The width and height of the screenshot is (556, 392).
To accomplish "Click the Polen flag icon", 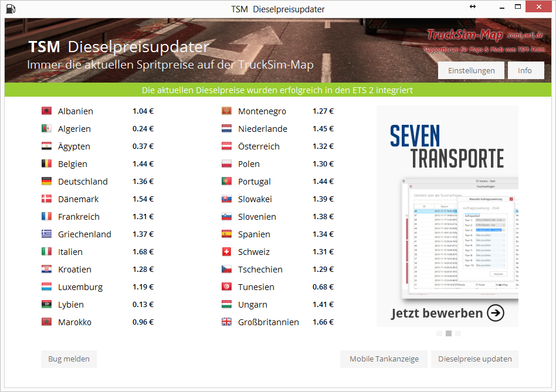I will click(226, 163).
